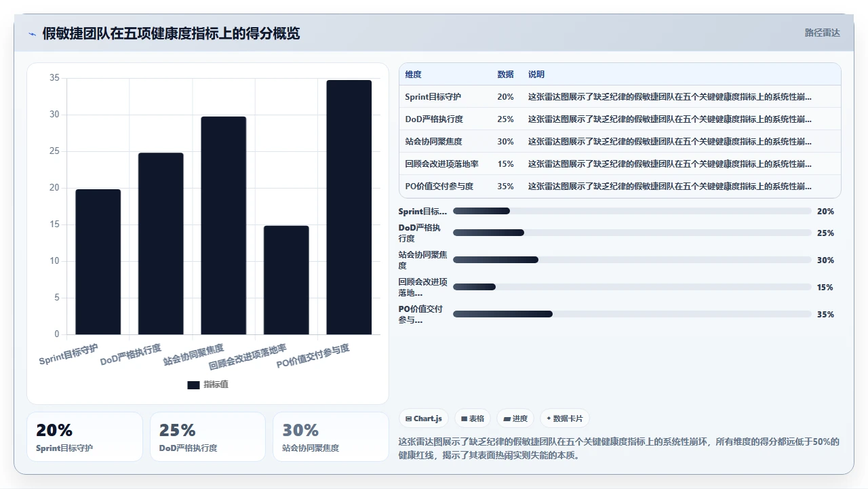Open the 20% Sprint目标守护 stat card
Screen dimensions: 868x489
(x=85, y=437)
